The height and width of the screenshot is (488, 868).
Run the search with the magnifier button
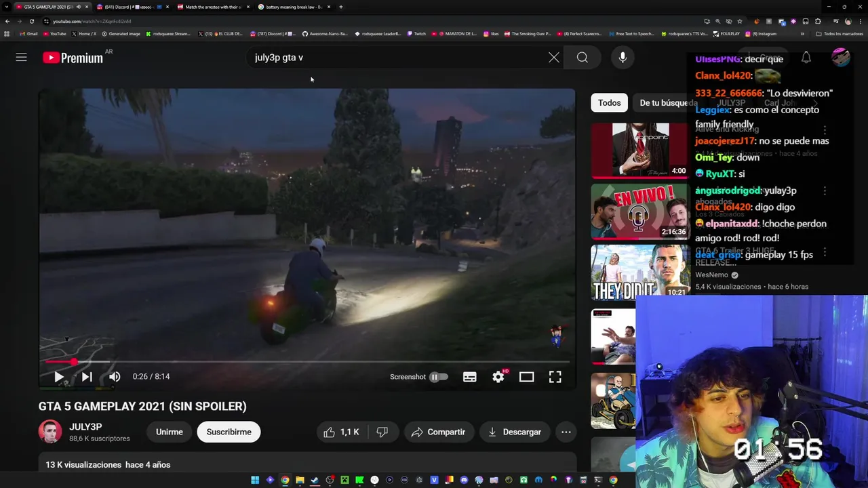[583, 58]
